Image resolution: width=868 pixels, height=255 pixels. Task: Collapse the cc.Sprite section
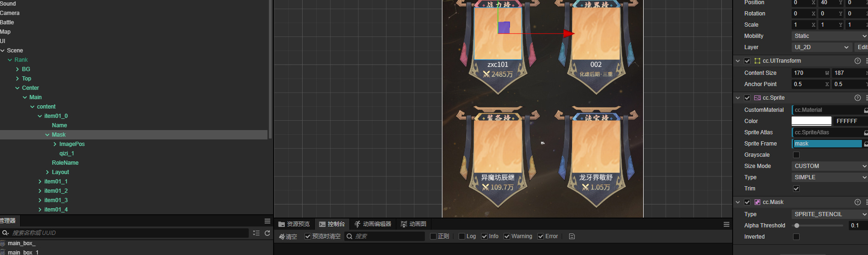coord(738,98)
